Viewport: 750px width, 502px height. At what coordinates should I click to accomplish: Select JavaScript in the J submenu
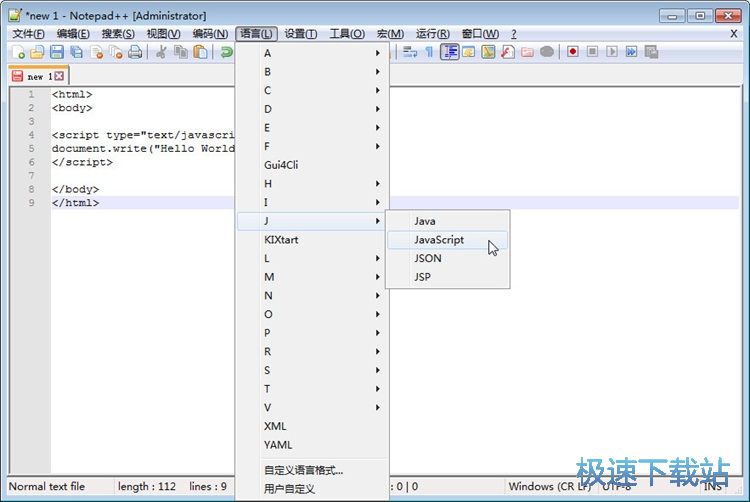[x=447, y=240]
